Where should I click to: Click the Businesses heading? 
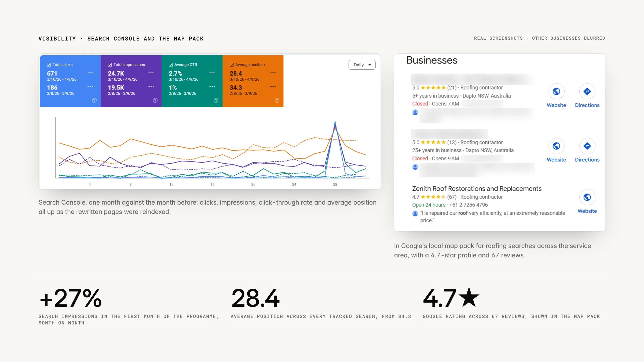[432, 60]
